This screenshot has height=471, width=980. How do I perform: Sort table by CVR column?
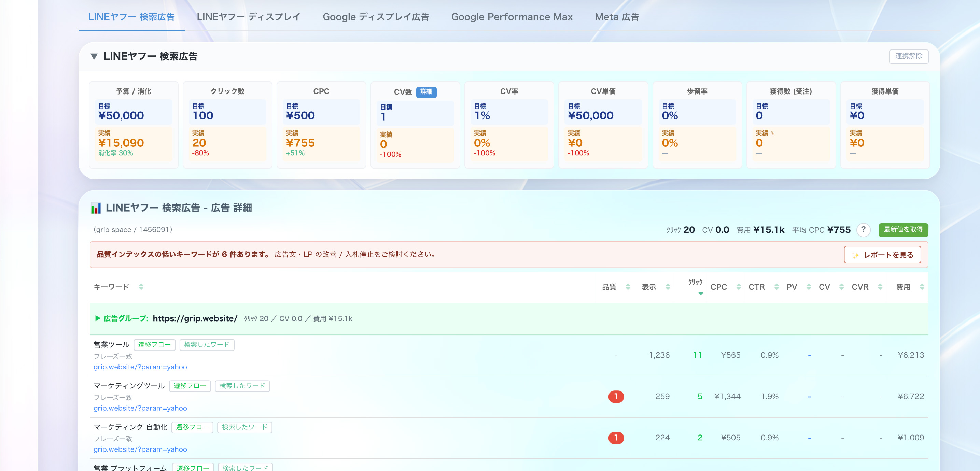tap(880, 287)
